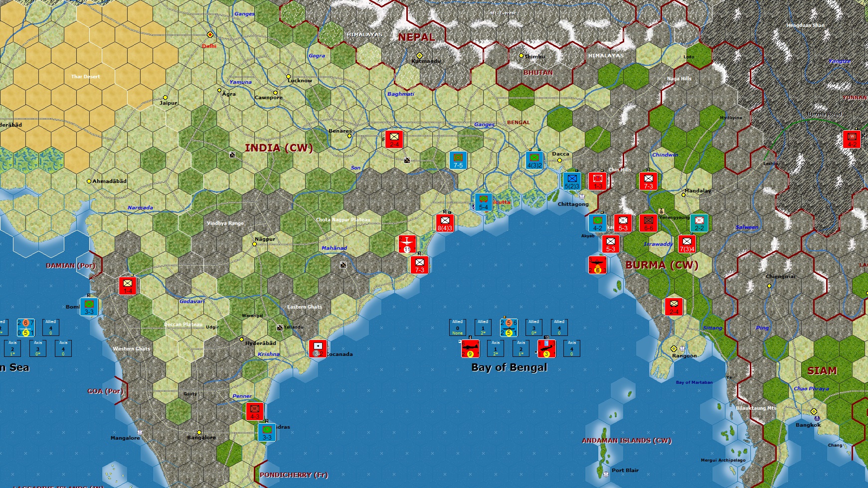Click the "GOA (Por)" territory label
The width and height of the screenshot is (868, 488).
tap(105, 391)
